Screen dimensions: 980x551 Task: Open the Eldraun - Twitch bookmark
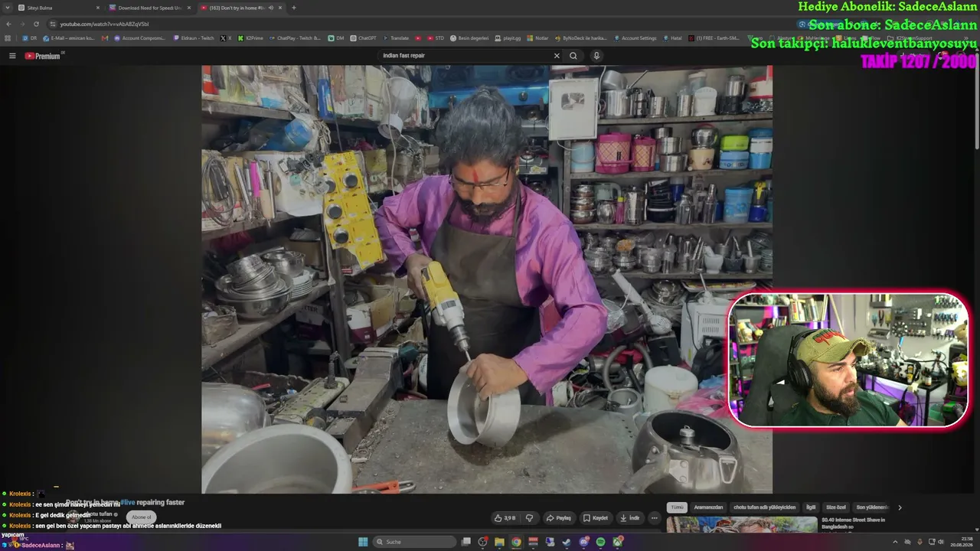click(193, 37)
